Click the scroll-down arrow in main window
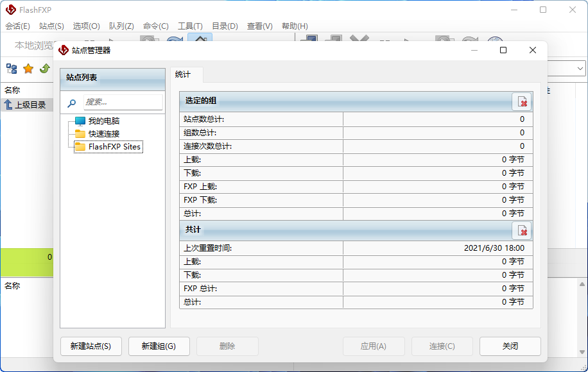The image size is (588, 372). (x=582, y=351)
